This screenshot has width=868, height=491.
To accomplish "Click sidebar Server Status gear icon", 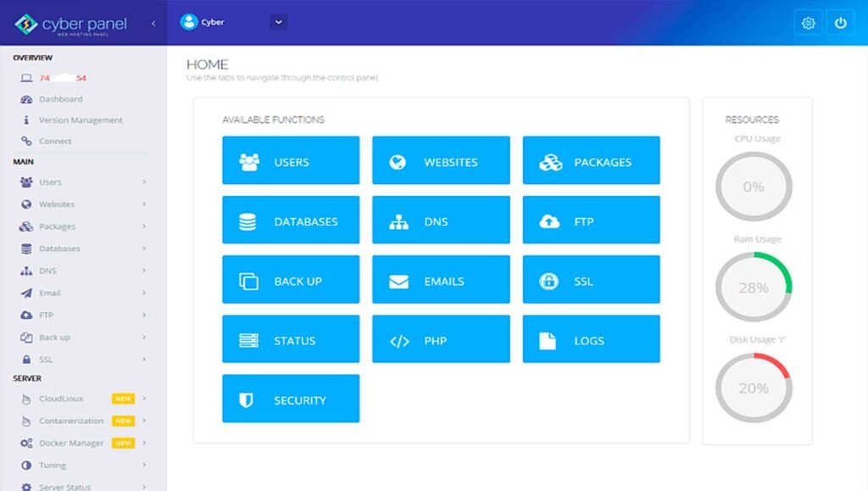I will point(26,487).
